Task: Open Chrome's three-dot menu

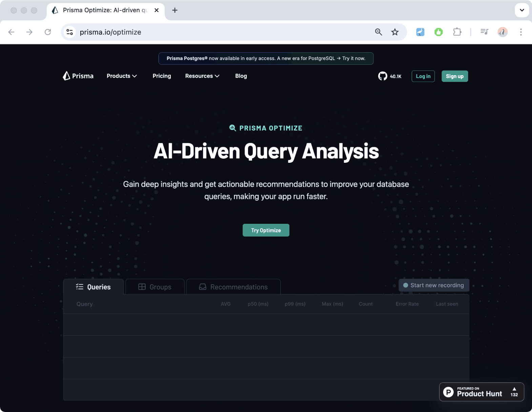Action: click(x=521, y=32)
